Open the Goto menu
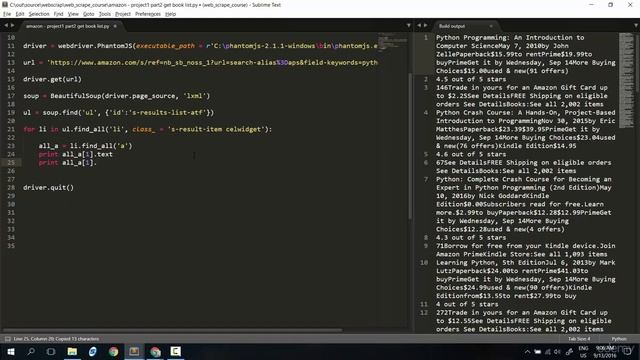The height and width of the screenshot is (360, 640). click(89, 14)
